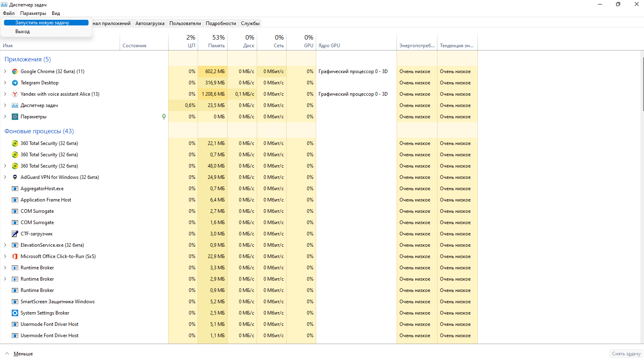Click the CTF-загрузчик pen icon
The image size is (644, 361).
15,234
